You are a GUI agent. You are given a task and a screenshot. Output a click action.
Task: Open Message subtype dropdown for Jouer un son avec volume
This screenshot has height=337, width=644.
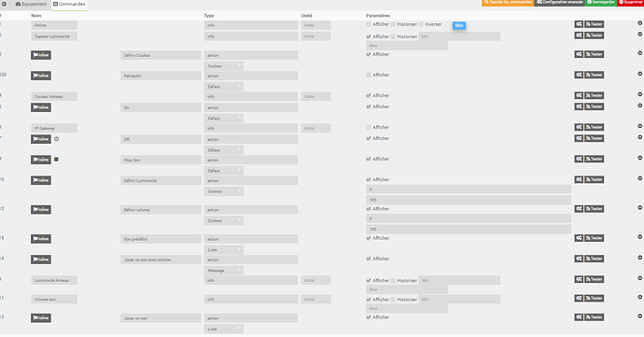coord(224,271)
